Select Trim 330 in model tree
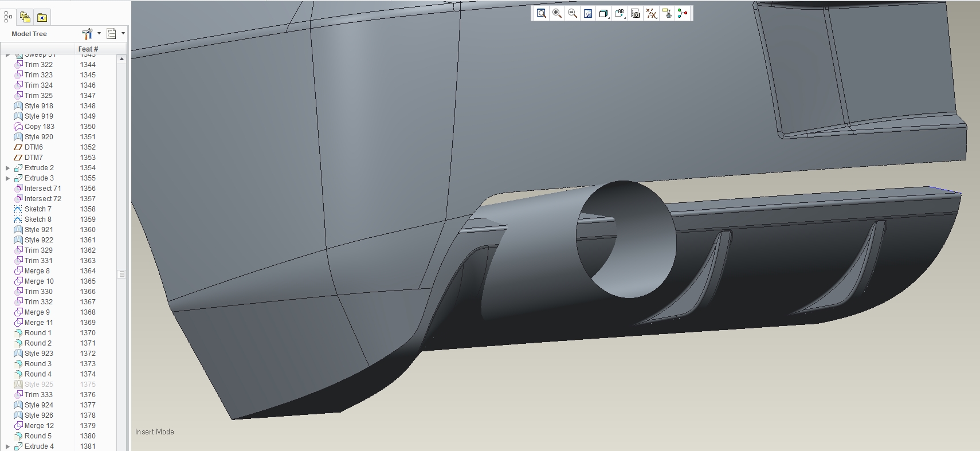The height and width of the screenshot is (451, 980). 38,292
